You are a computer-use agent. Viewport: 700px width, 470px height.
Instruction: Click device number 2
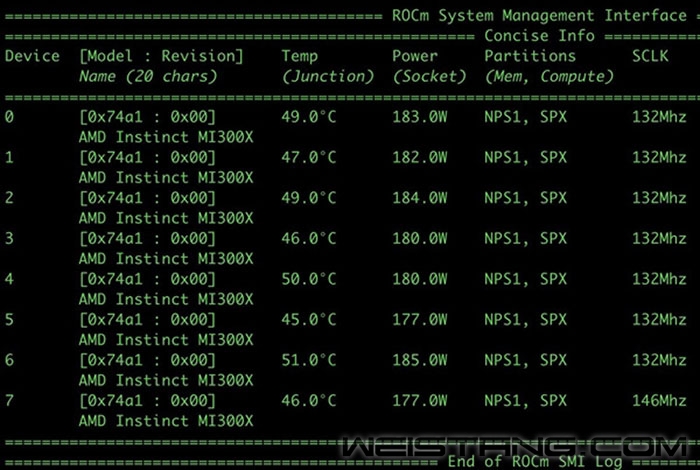click(9, 198)
